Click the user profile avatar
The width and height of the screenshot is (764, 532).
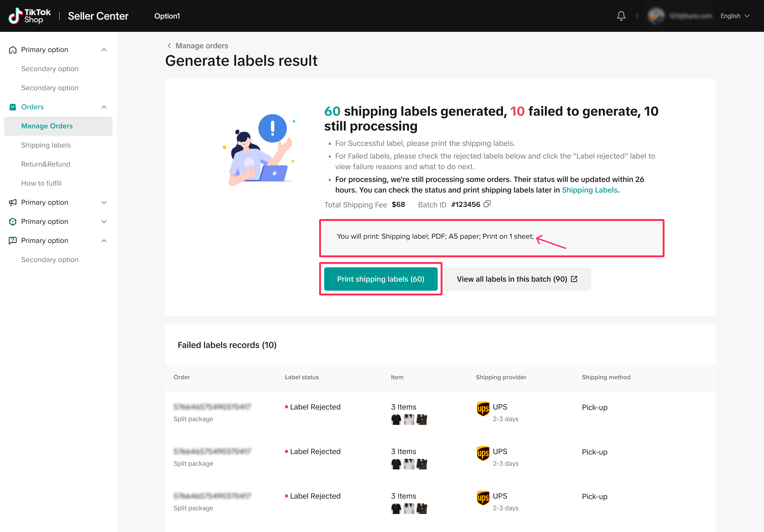click(656, 16)
